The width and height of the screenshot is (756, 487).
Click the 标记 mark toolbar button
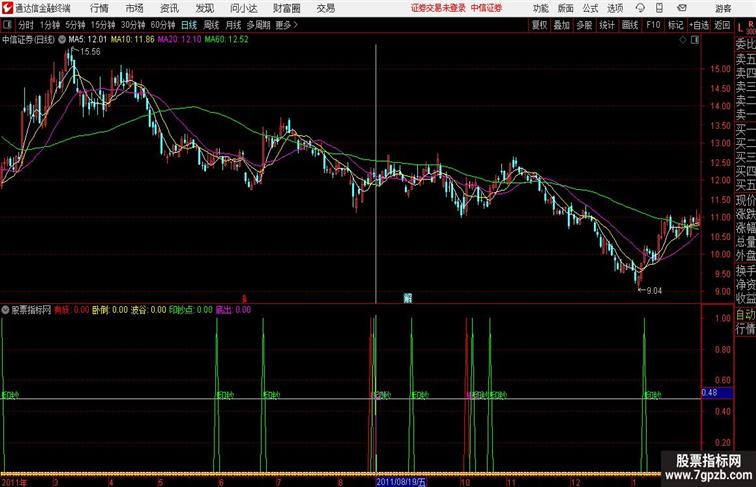[x=675, y=25]
